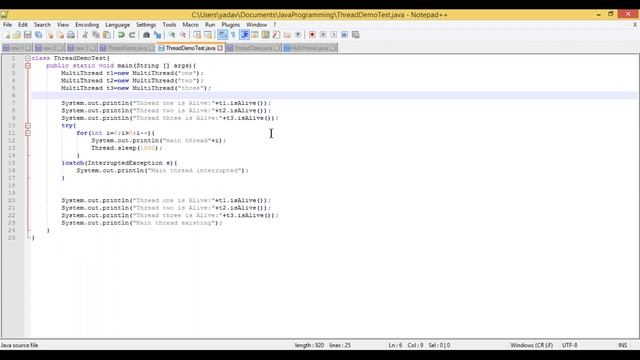
Task: Click the Print toolbar icon
Action: tap(71, 35)
